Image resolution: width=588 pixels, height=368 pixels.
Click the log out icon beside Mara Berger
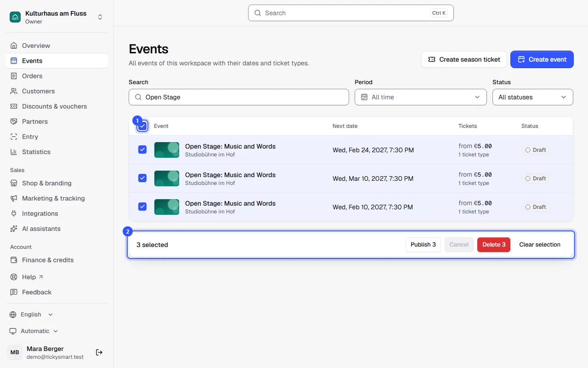pos(99,352)
